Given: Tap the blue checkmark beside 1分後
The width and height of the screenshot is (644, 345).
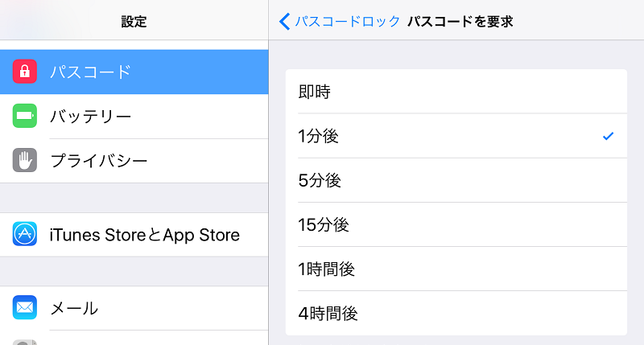Looking at the screenshot, I should (x=608, y=136).
